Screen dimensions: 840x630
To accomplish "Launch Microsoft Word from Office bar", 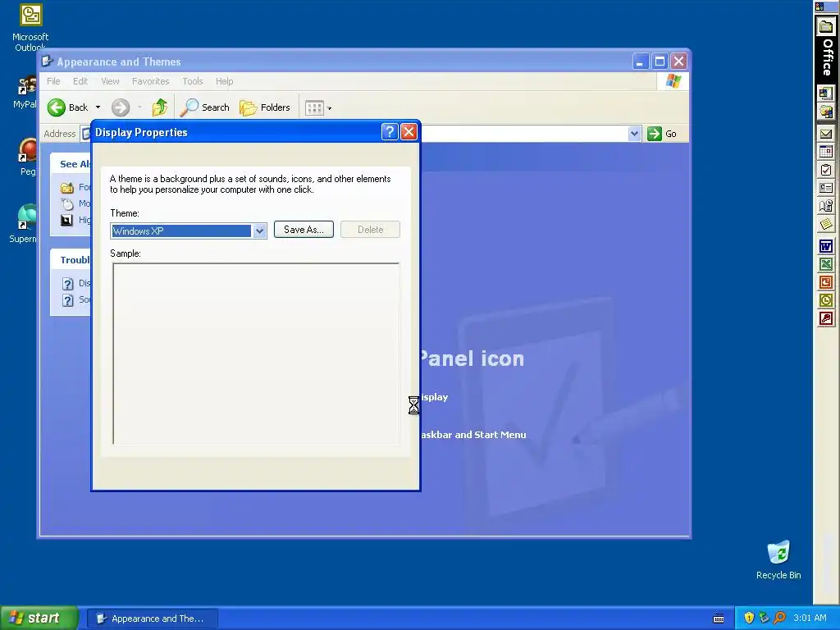I will point(826,246).
